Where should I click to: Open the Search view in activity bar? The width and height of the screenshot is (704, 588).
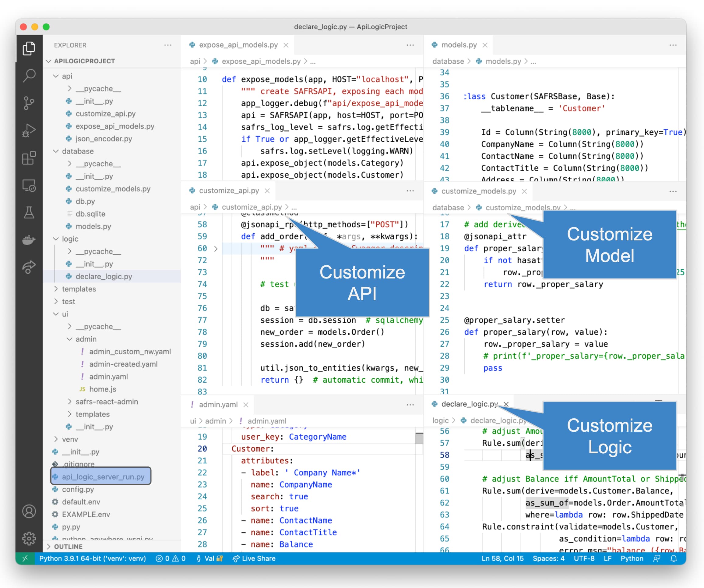click(29, 76)
